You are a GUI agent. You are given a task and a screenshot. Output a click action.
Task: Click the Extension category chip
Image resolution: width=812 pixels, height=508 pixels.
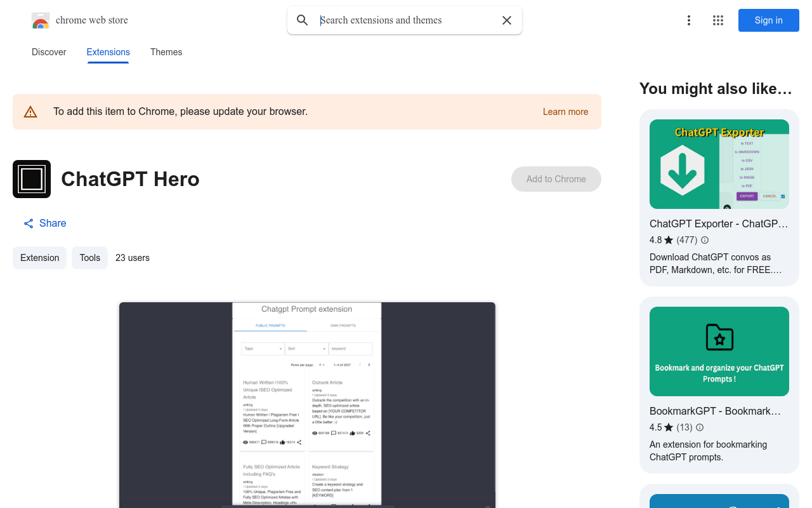[39, 258]
